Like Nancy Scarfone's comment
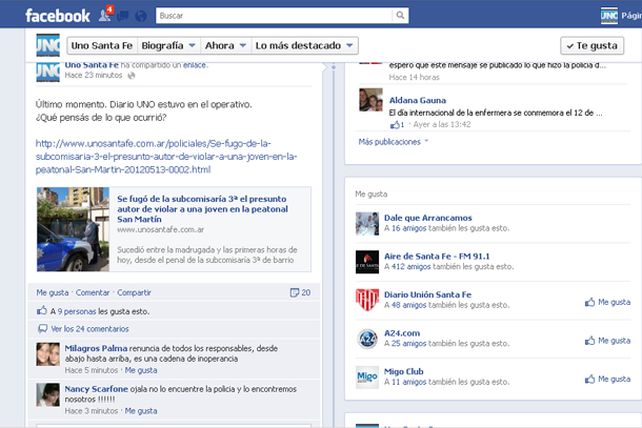 (x=141, y=411)
